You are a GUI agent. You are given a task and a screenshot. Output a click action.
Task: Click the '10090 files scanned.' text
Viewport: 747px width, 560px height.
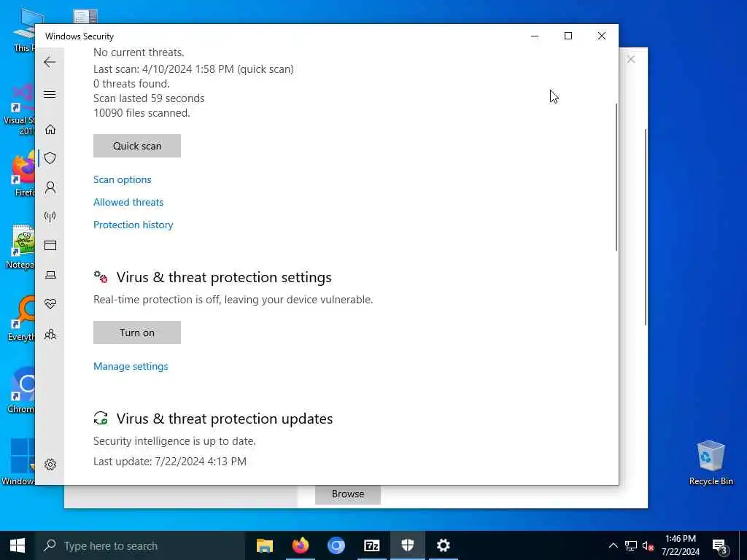[142, 113]
